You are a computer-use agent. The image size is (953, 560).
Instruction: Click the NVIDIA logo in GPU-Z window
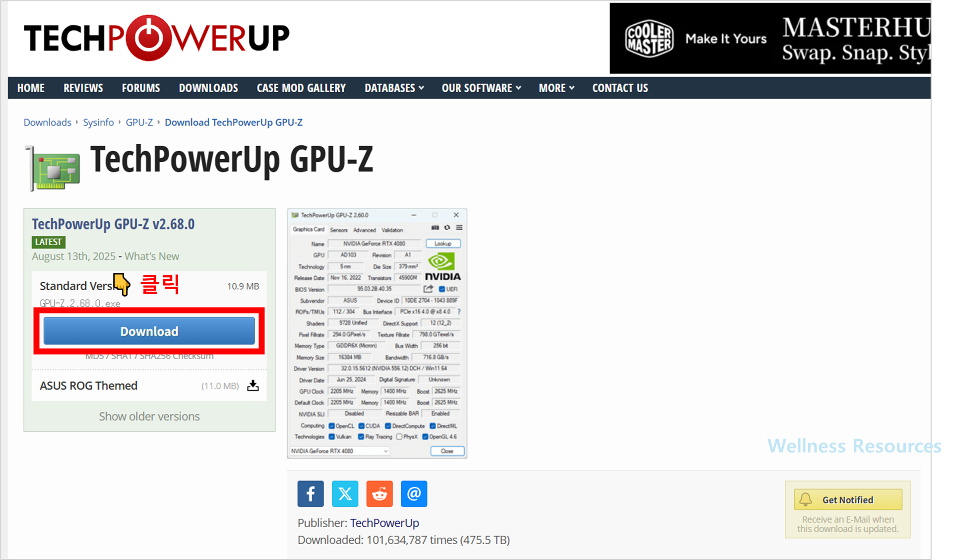click(x=443, y=267)
